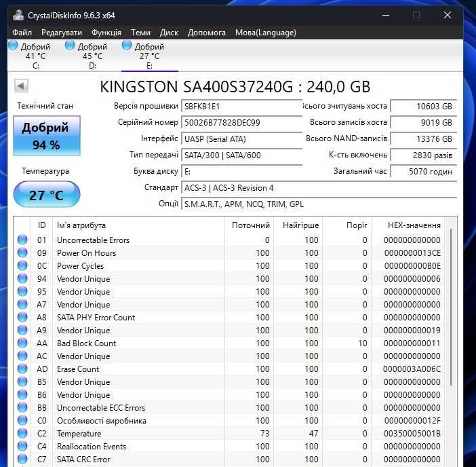Click total host writes value 9019 GB
Screen dimensions: 476x467
click(x=424, y=122)
